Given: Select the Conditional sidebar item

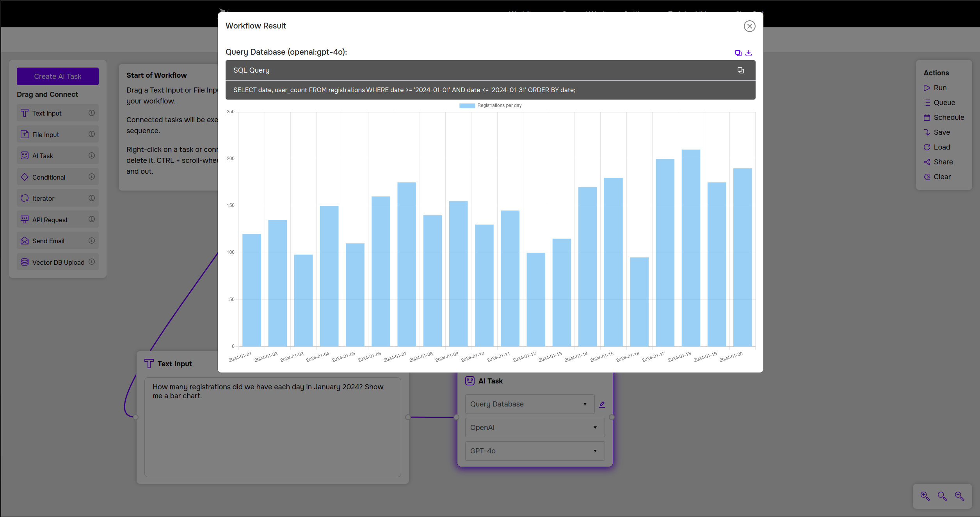Looking at the screenshot, I should (x=48, y=176).
